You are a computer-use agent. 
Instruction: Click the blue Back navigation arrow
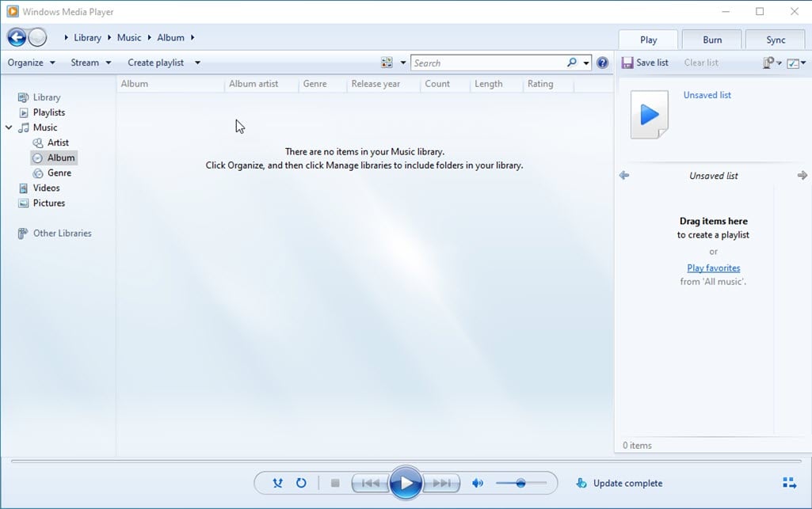(x=17, y=37)
